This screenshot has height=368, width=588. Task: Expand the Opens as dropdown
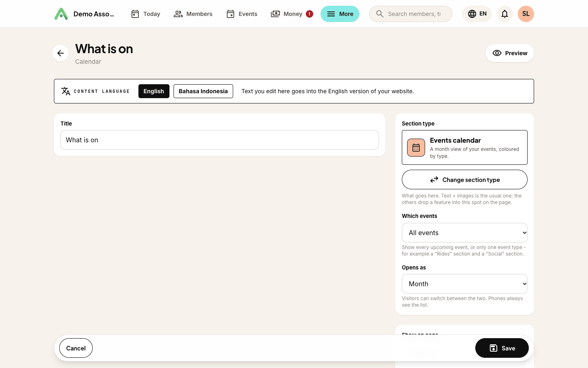click(465, 284)
